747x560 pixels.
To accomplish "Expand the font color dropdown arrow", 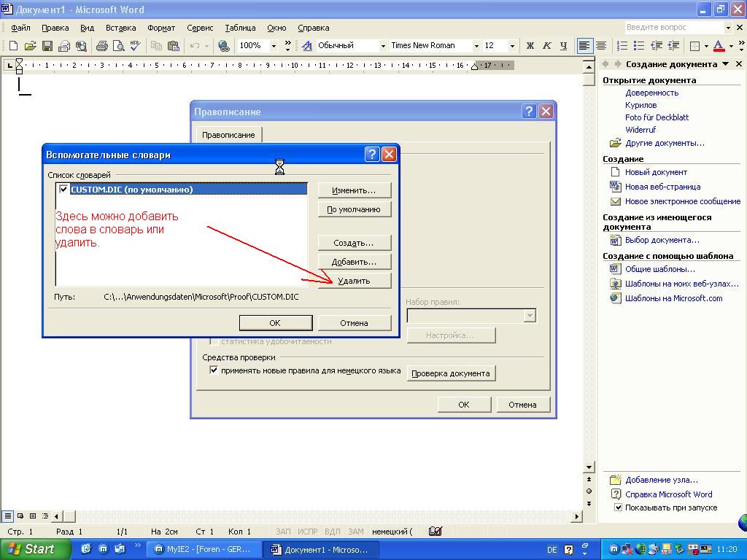I will [731, 46].
